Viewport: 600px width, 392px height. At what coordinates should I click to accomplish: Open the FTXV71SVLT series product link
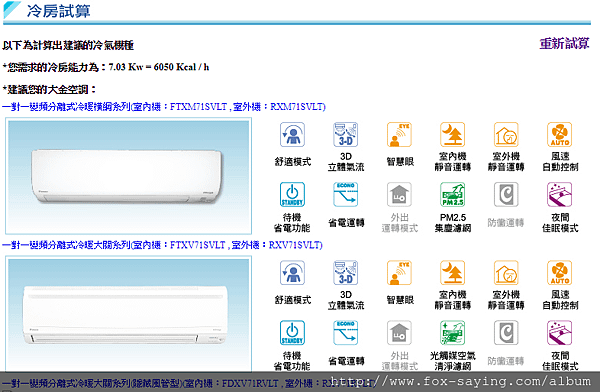(x=162, y=245)
